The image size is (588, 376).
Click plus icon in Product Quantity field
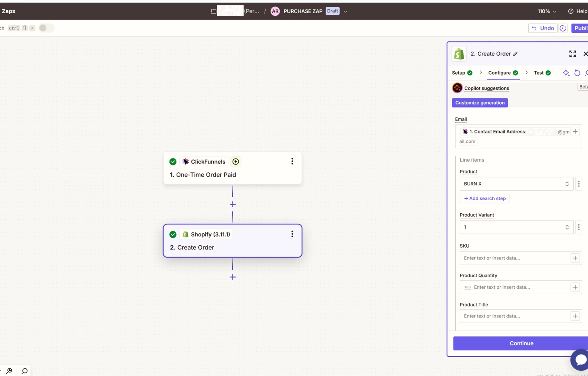point(575,287)
